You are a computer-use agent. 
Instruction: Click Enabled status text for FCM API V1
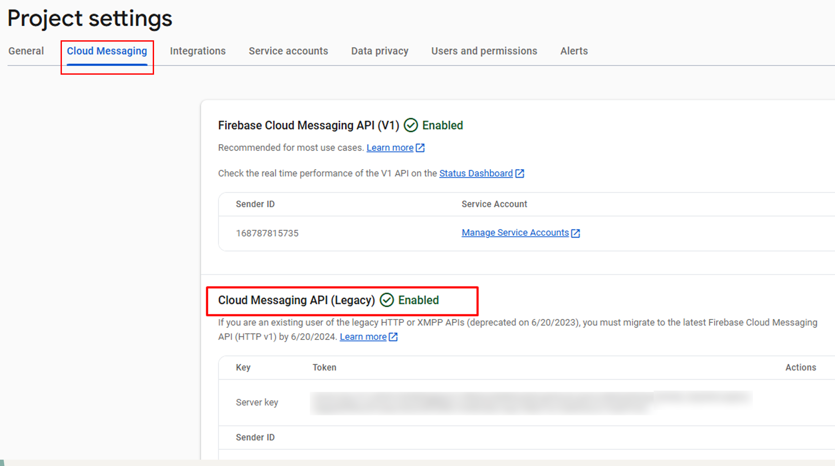(x=443, y=126)
